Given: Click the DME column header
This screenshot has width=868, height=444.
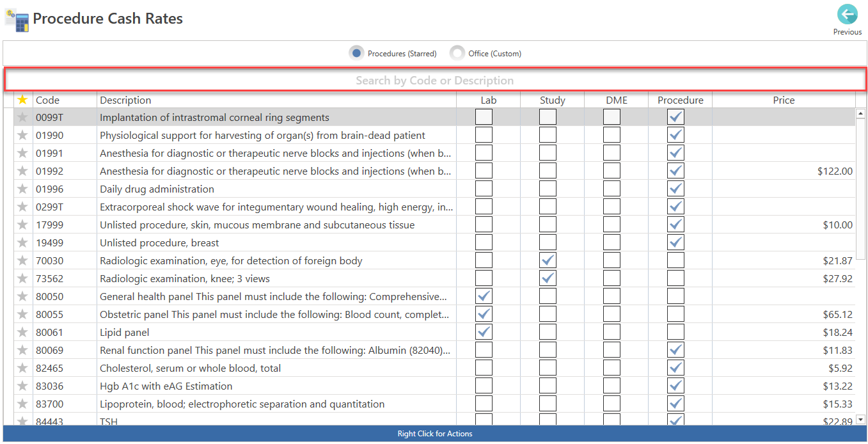Looking at the screenshot, I should (617, 100).
